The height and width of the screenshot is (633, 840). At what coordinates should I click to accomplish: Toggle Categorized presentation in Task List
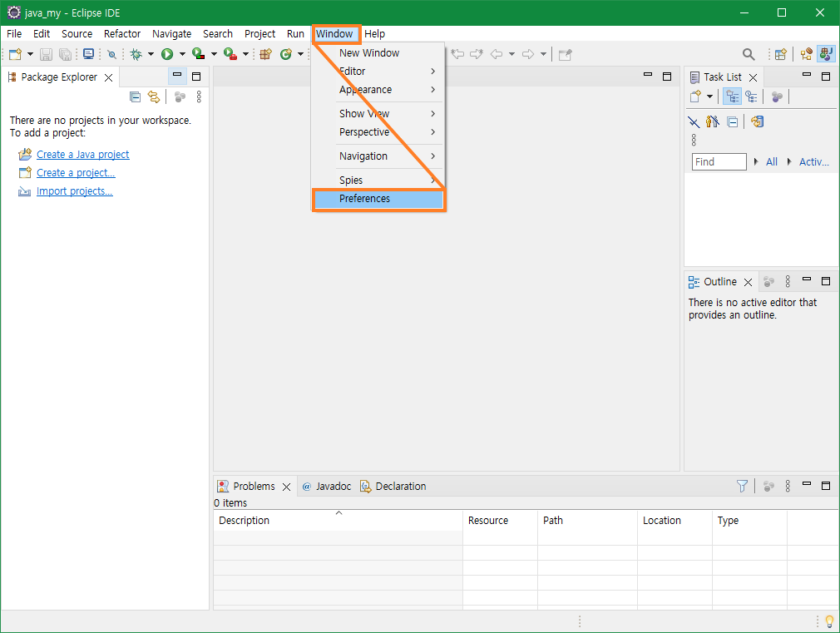tap(733, 97)
